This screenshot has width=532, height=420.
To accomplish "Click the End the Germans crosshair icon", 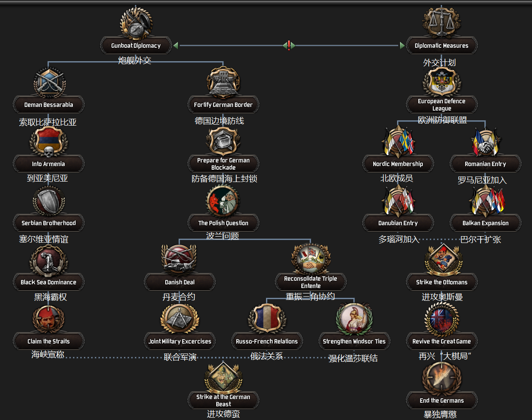I will click(441, 378).
